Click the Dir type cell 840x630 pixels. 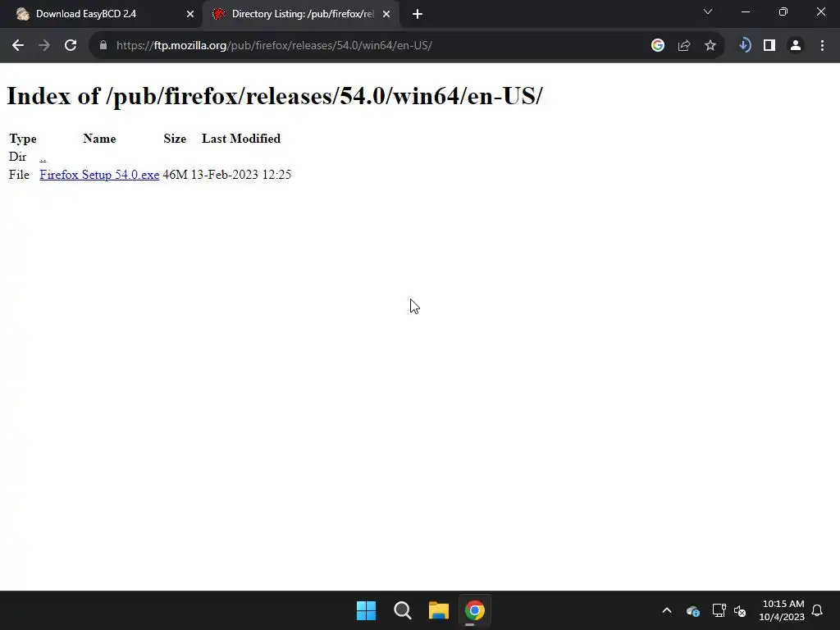[x=18, y=157]
